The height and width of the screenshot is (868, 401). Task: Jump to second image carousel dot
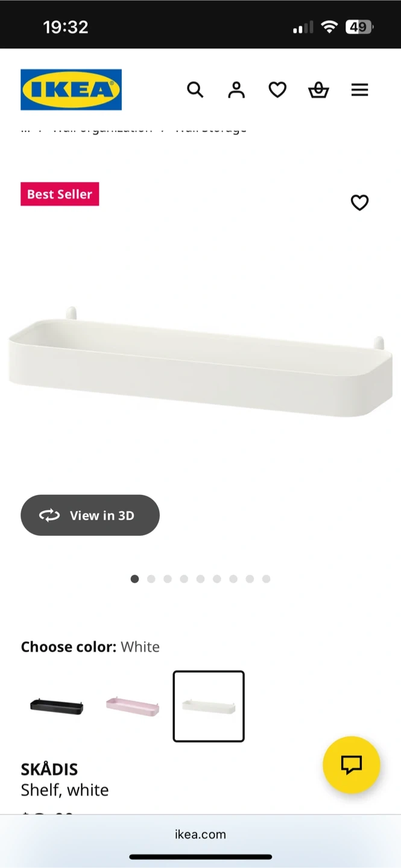coord(151,579)
